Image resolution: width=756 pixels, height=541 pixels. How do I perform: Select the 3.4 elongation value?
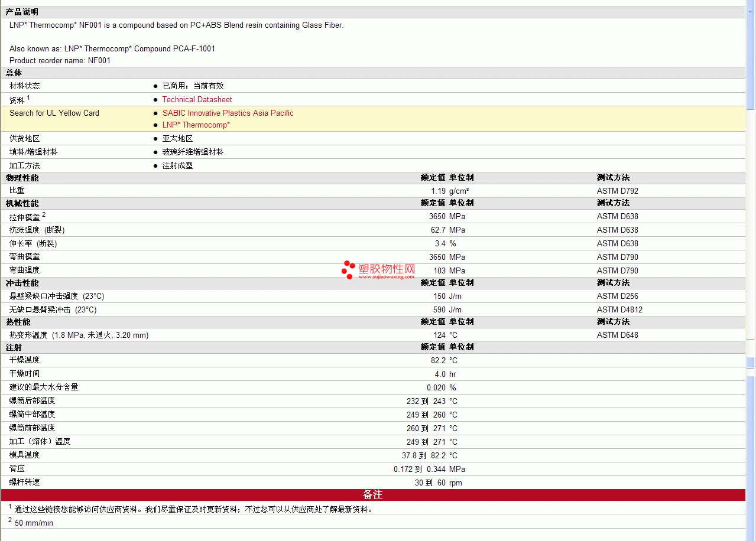point(440,243)
